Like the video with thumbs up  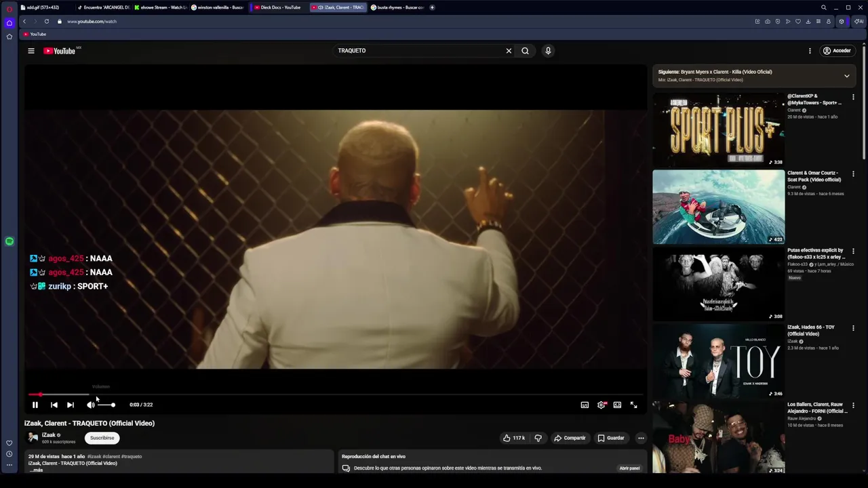(514, 438)
